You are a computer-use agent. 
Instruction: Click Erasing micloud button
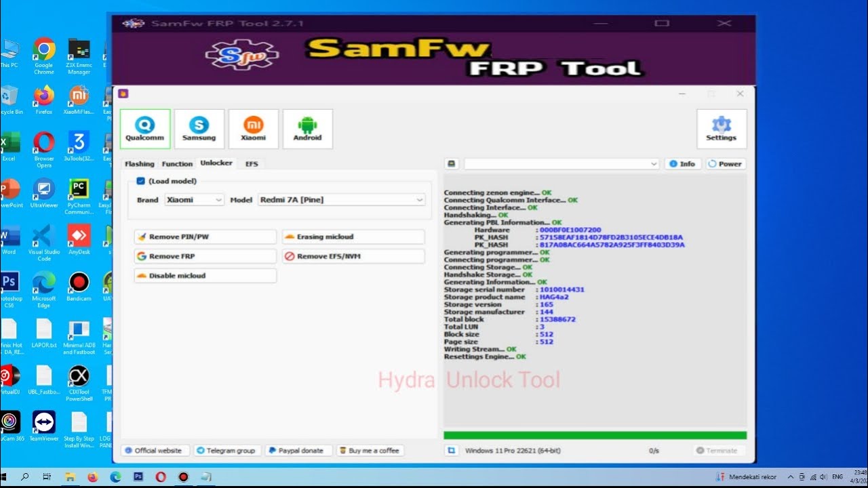353,237
